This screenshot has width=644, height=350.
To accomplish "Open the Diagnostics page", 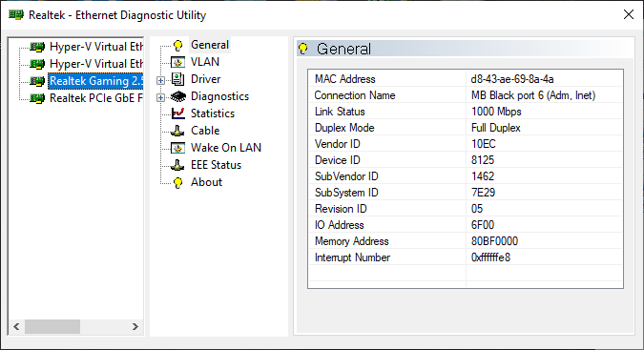I will pyautogui.click(x=219, y=96).
